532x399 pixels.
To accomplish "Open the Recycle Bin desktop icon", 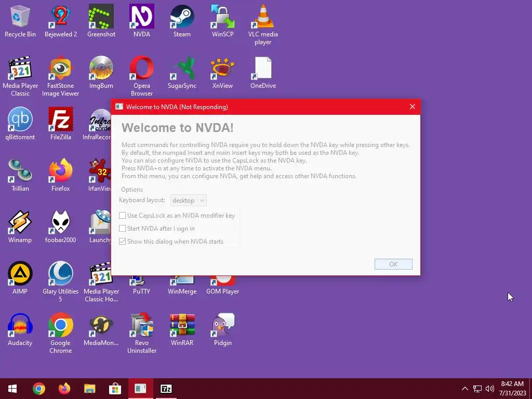I will tap(20, 21).
